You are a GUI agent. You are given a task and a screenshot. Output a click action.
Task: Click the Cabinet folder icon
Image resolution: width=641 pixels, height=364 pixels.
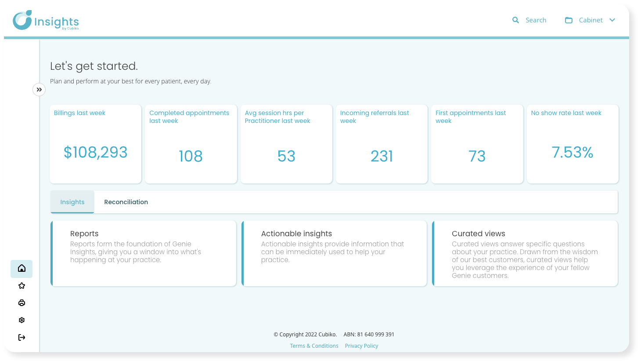(569, 20)
